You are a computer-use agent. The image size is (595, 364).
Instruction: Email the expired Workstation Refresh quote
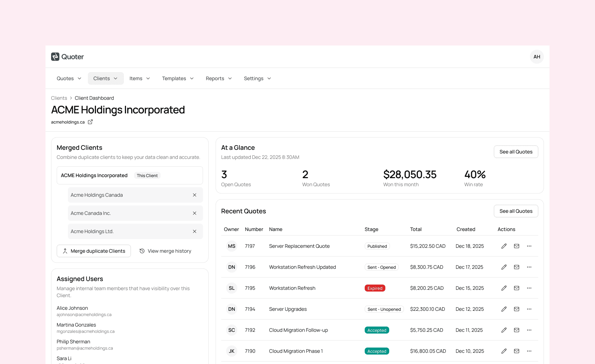[517, 288]
